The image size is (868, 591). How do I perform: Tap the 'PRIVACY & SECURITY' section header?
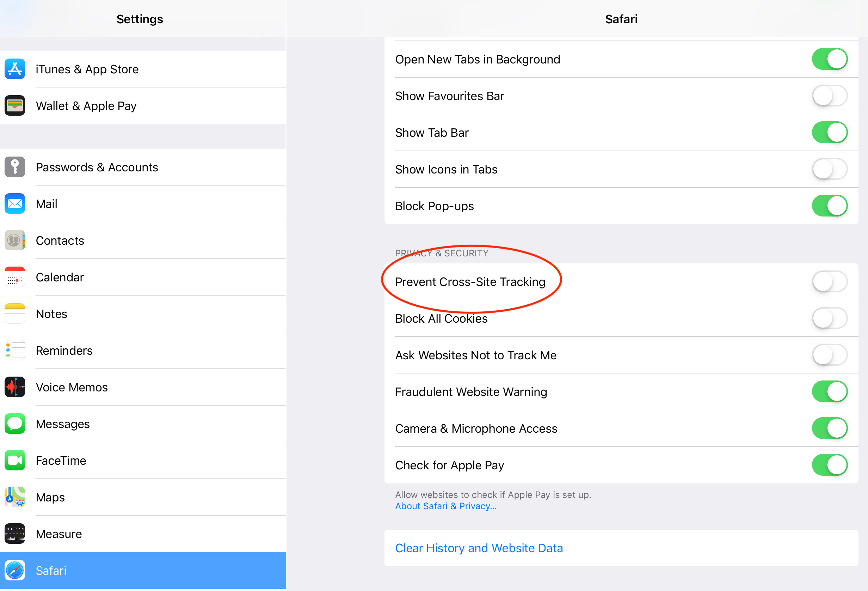pos(442,253)
